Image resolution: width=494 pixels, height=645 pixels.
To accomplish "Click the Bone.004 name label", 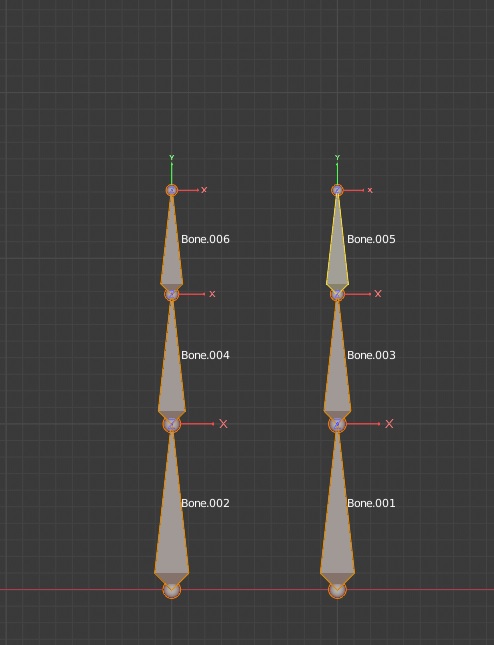I will pyautogui.click(x=205, y=355).
